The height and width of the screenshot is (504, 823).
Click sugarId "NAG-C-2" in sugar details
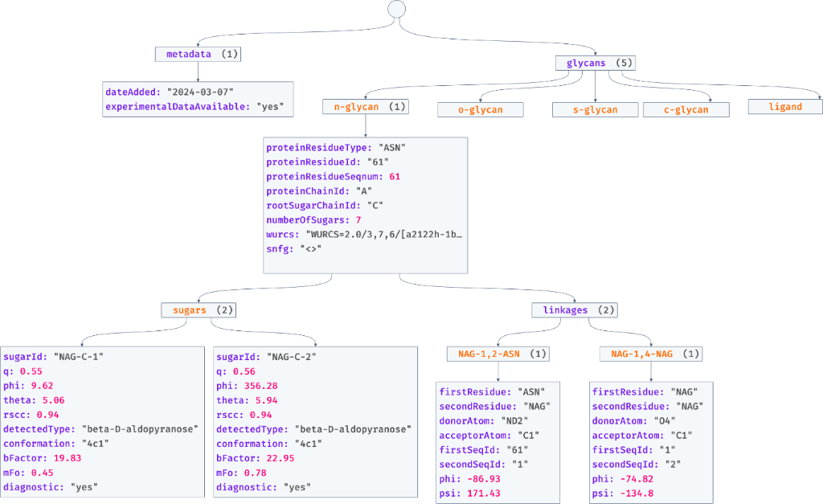point(269,357)
